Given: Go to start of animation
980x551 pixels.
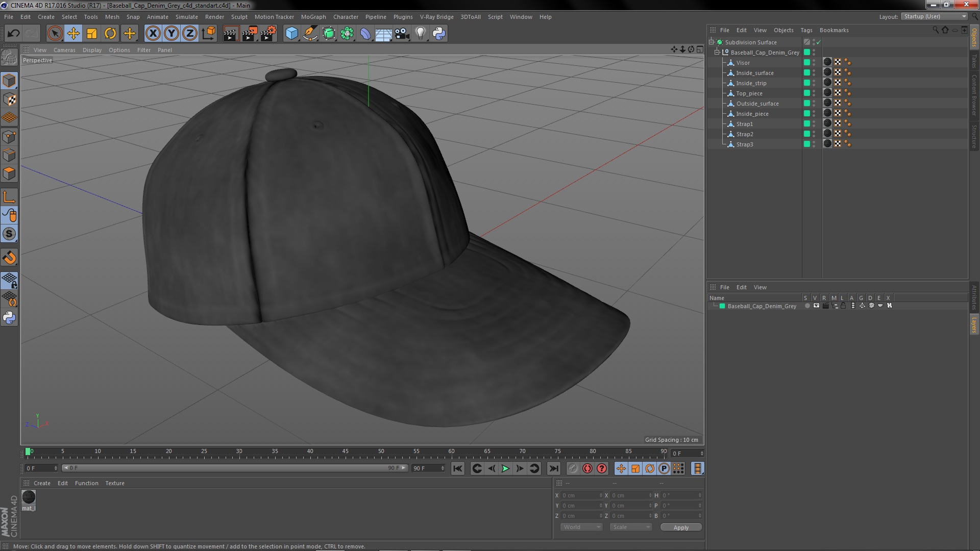Looking at the screenshot, I should pos(458,468).
